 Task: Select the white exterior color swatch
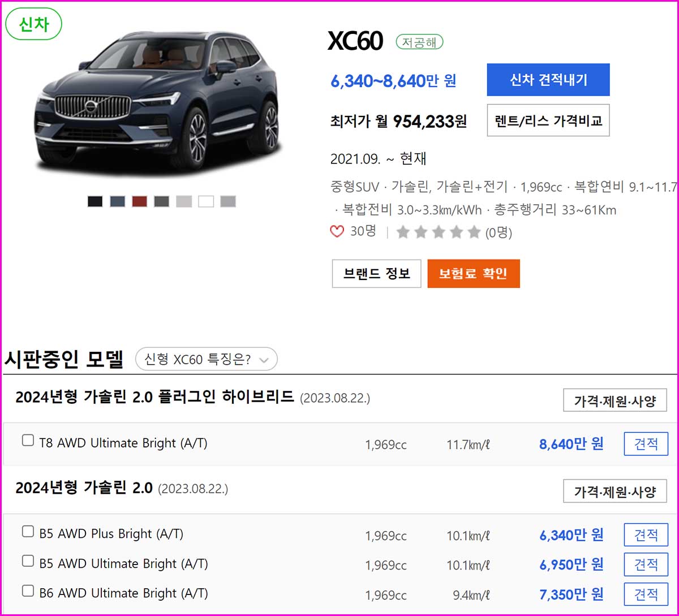[x=205, y=201]
